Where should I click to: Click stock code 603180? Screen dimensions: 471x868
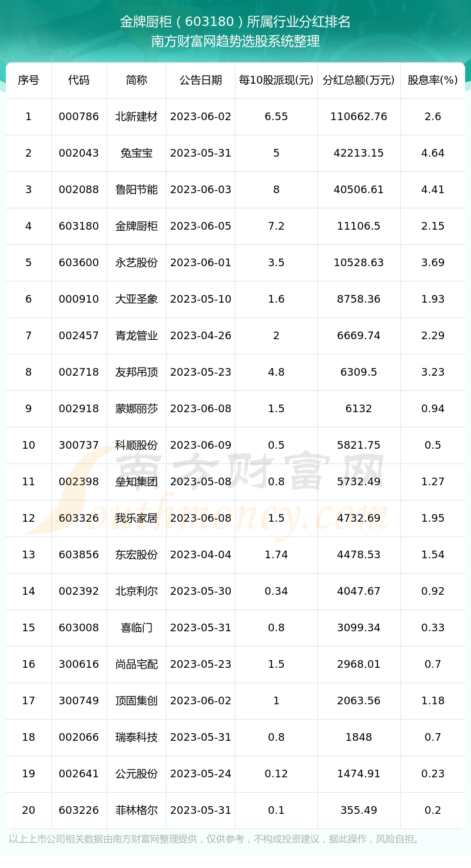pos(79,226)
